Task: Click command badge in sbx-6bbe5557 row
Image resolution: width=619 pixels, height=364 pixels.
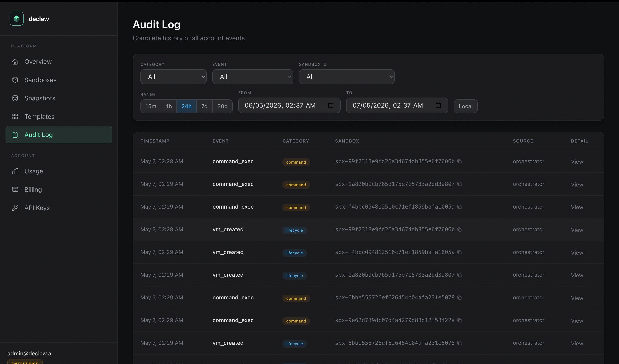Action: (x=296, y=299)
